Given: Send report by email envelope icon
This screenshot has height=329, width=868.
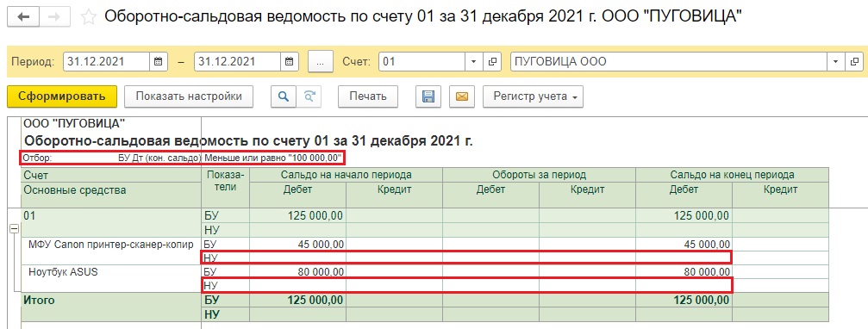Looking at the screenshot, I should 462,96.
